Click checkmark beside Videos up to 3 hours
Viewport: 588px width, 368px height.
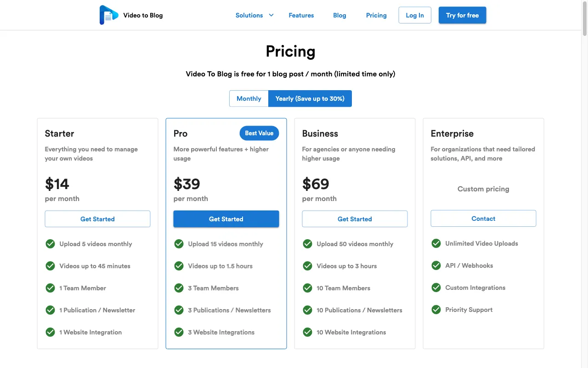(x=308, y=266)
